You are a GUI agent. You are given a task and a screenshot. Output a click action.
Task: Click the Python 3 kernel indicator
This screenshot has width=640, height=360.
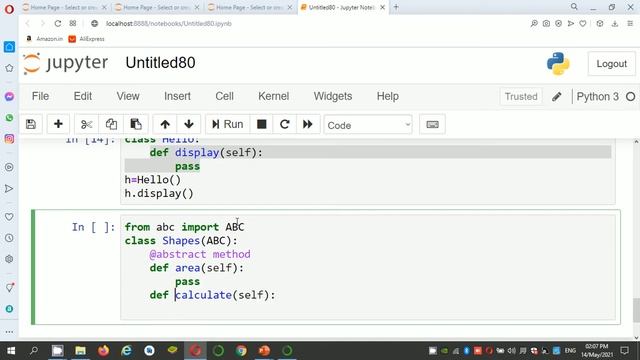tap(598, 97)
